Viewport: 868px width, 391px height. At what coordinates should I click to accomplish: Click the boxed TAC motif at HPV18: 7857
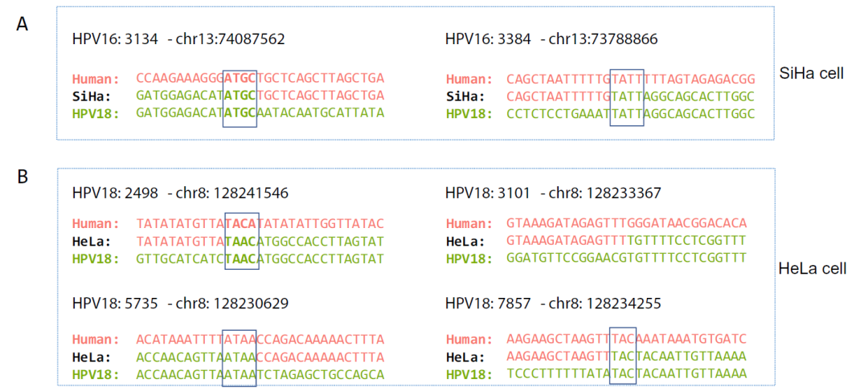622,355
